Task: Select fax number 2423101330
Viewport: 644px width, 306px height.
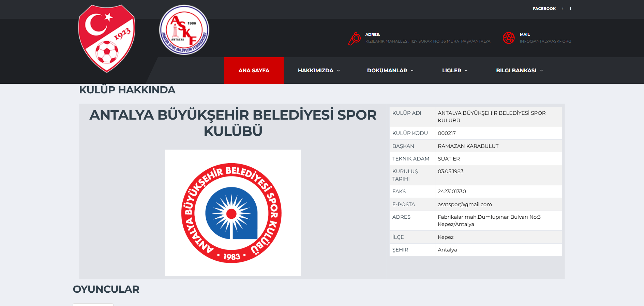Action: coord(452,192)
